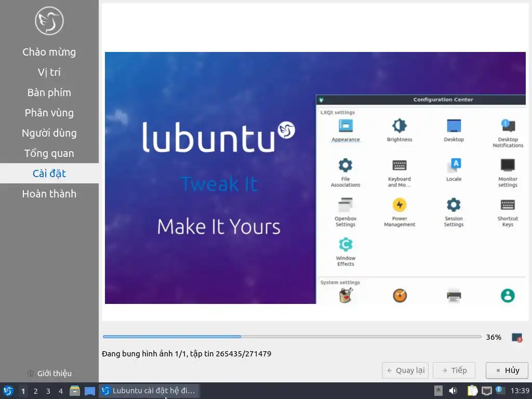Click the Lubuntu bird logo in the sidebar
532x399 pixels.
pyautogui.click(x=49, y=21)
